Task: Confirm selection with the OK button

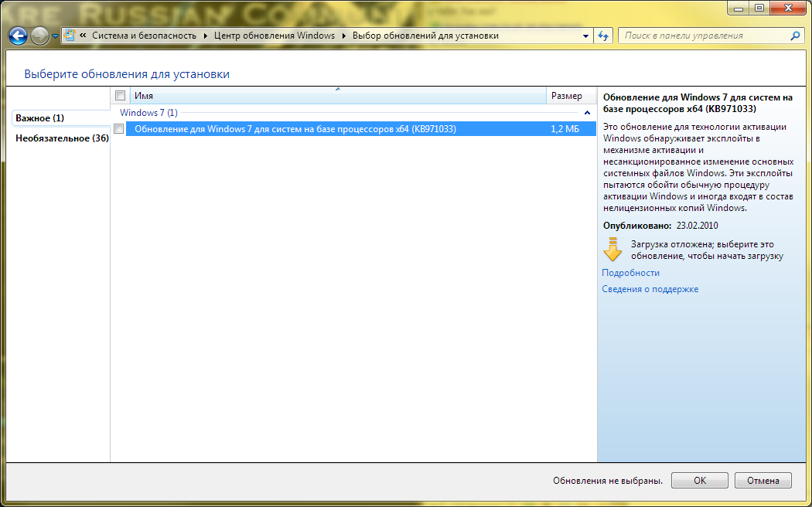Action: (x=700, y=480)
